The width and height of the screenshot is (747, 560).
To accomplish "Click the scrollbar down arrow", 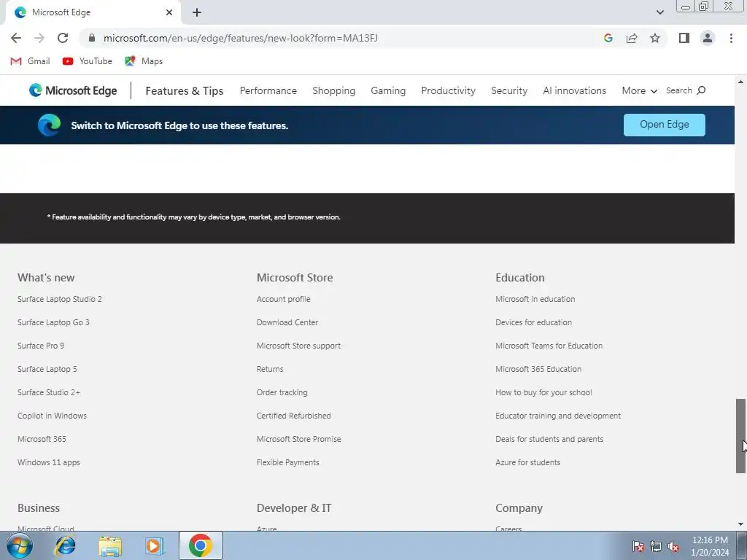I will (x=740, y=524).
